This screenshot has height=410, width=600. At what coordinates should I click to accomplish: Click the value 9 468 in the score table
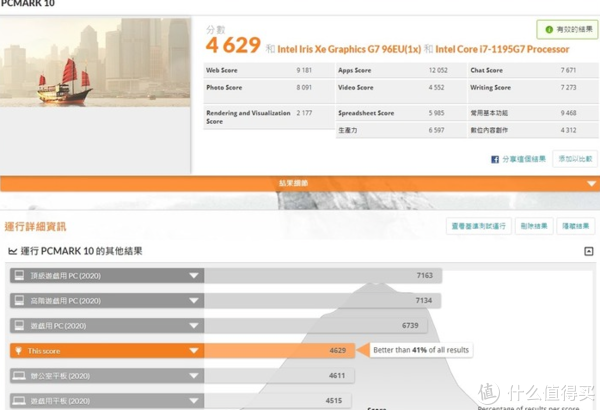(x=568, y=113)
